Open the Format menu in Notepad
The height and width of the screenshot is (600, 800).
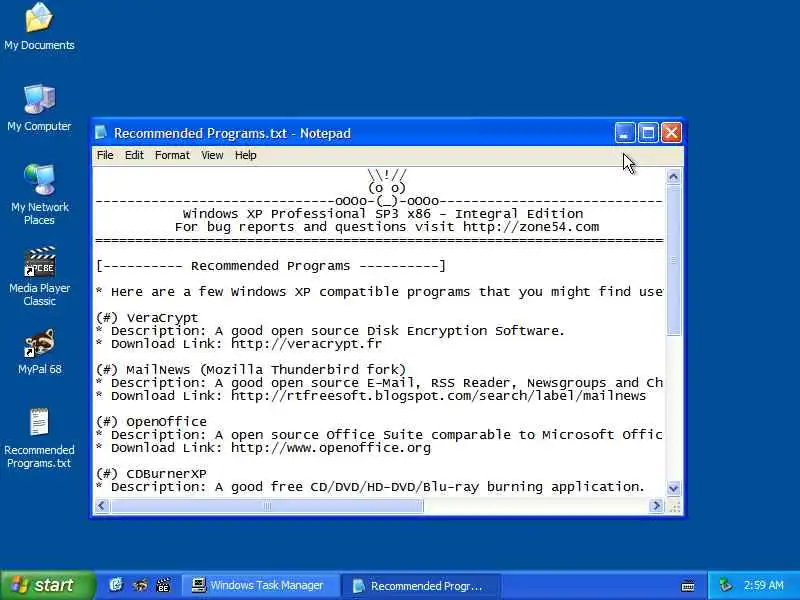172,155
